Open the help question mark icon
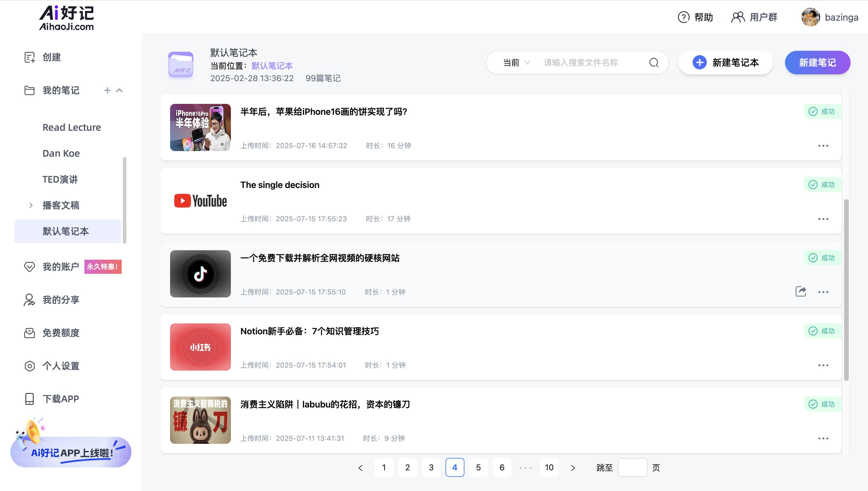The image size is (868, 491). click(683, 17)
